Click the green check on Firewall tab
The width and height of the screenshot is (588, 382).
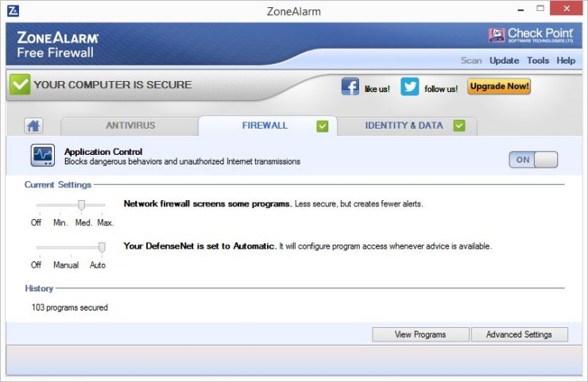click(x=322, y=126)
